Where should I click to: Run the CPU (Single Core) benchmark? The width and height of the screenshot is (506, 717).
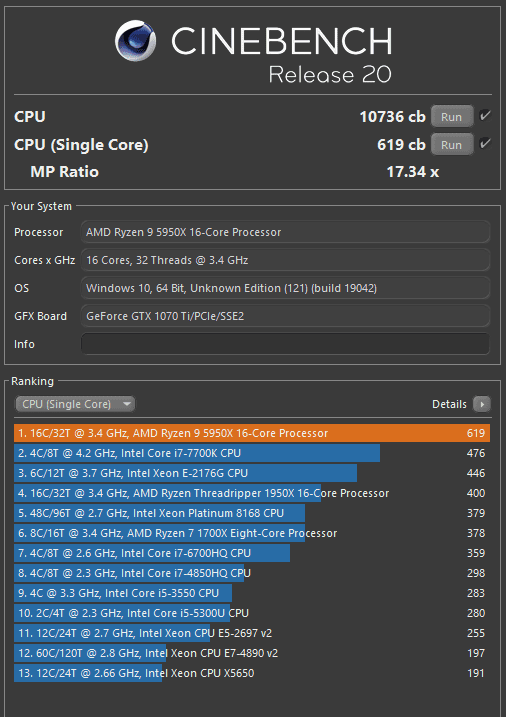(x=452, y=145)
